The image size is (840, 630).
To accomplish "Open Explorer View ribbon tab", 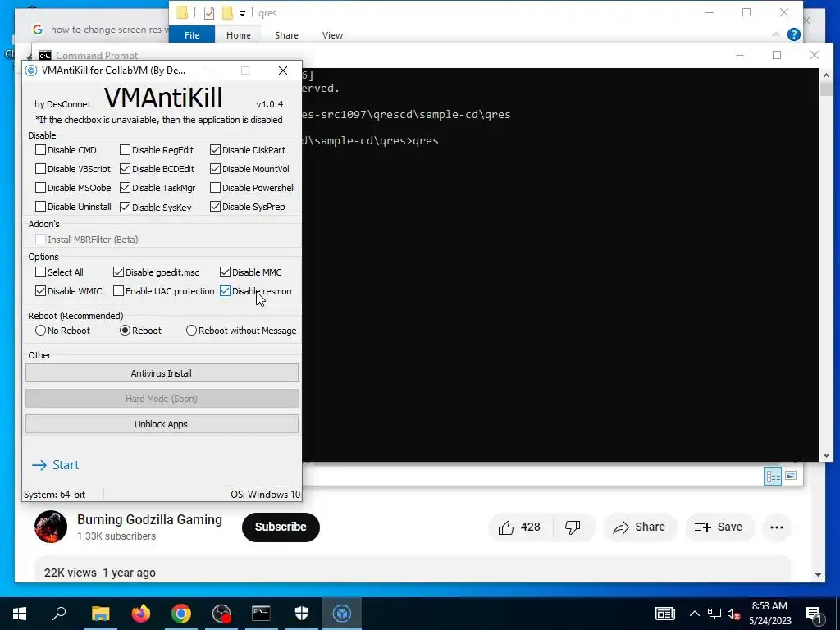I will tap(332, 34).
